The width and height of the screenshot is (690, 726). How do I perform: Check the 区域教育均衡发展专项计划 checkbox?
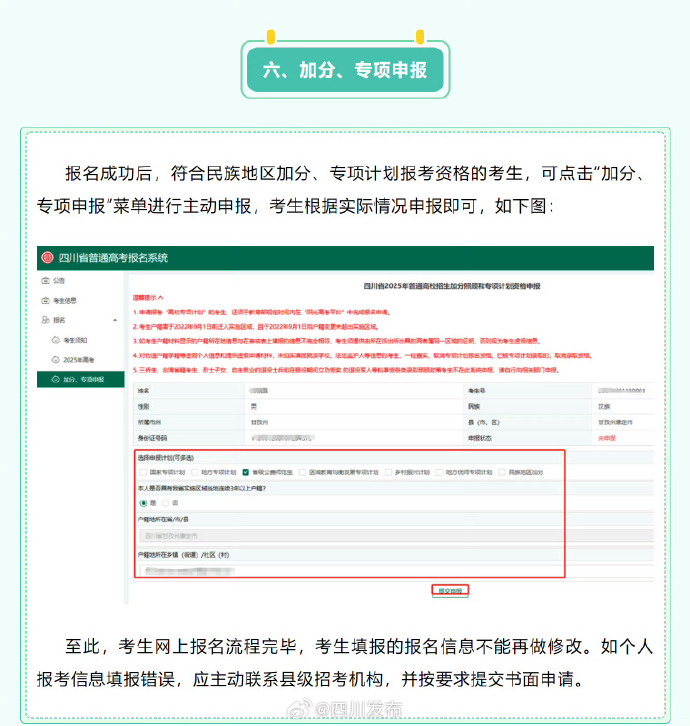[302, 472]
